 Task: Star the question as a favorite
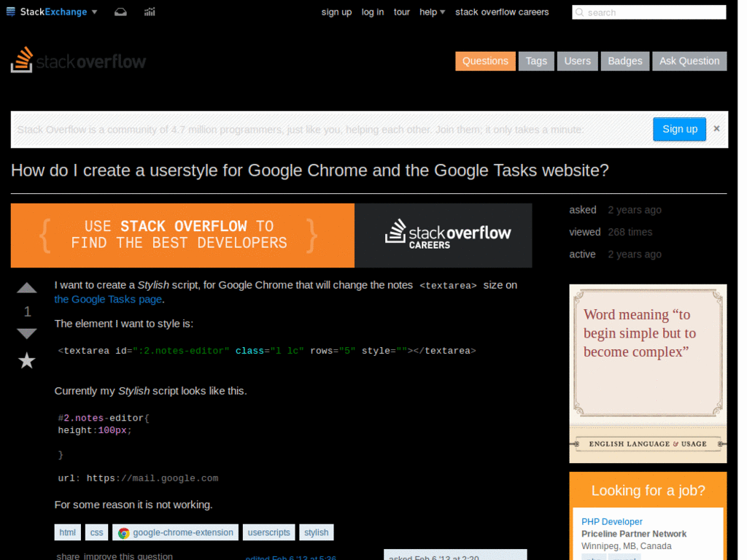(27, 359)
